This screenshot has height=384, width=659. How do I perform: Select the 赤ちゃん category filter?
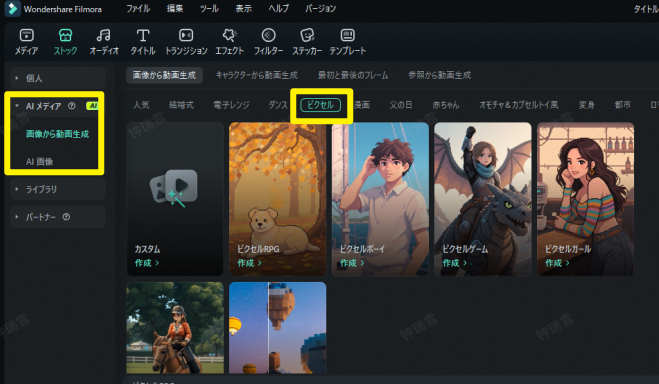tap(446, 105)
